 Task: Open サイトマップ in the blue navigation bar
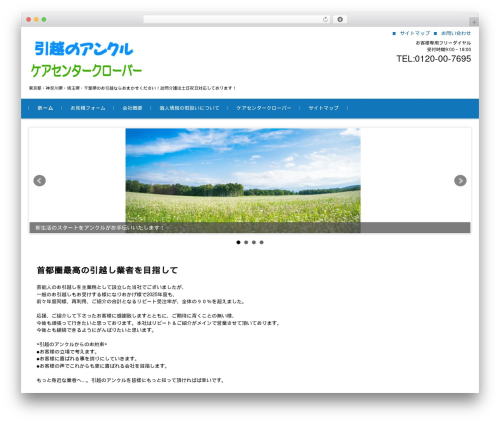tap(323, 108)
